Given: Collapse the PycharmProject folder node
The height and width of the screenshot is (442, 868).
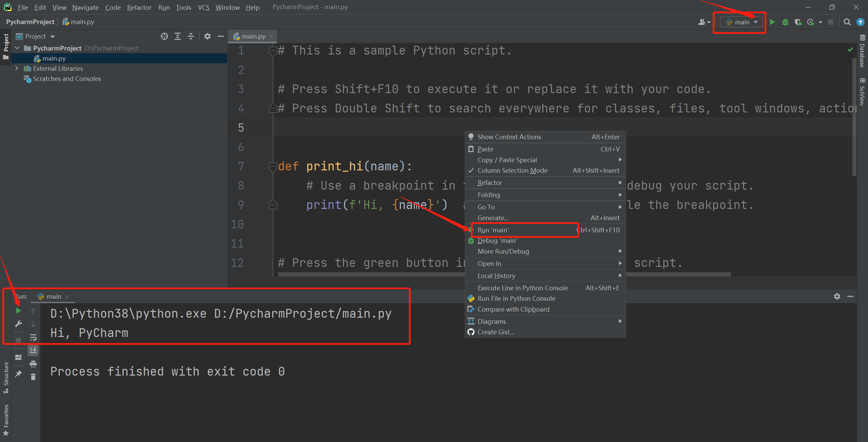Looking at the screenshot, I should tap(17, 48).
